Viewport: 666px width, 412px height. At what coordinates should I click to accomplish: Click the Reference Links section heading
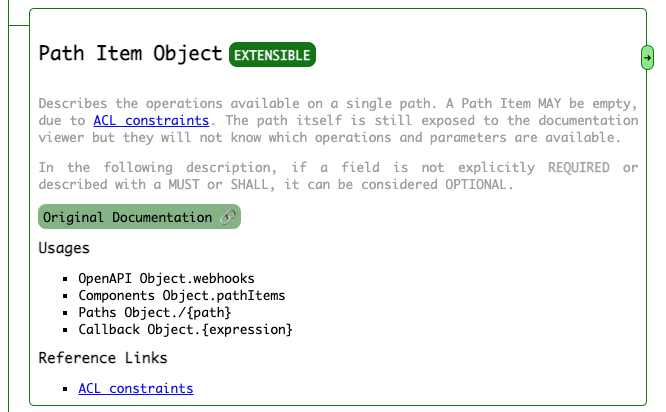click(102, 358)
